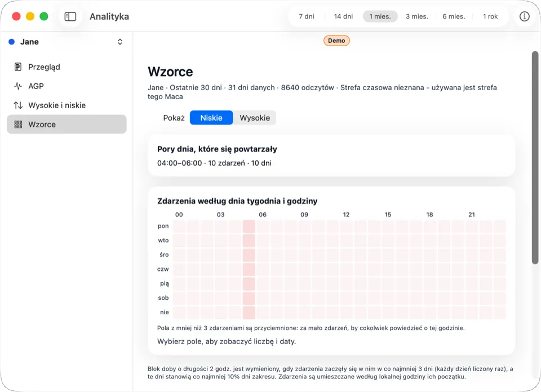
Task: Open the Przegląd sidebar section
Action: [66, 67]
